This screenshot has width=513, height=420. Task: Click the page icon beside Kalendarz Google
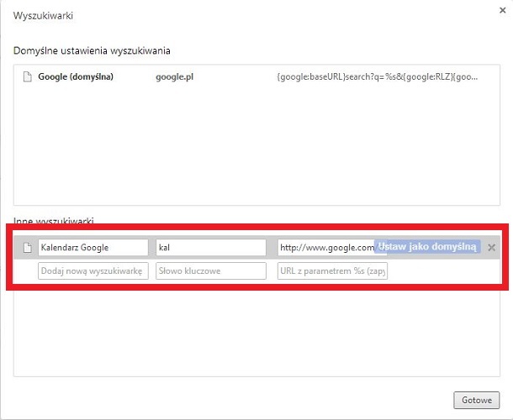coord(28,248)
